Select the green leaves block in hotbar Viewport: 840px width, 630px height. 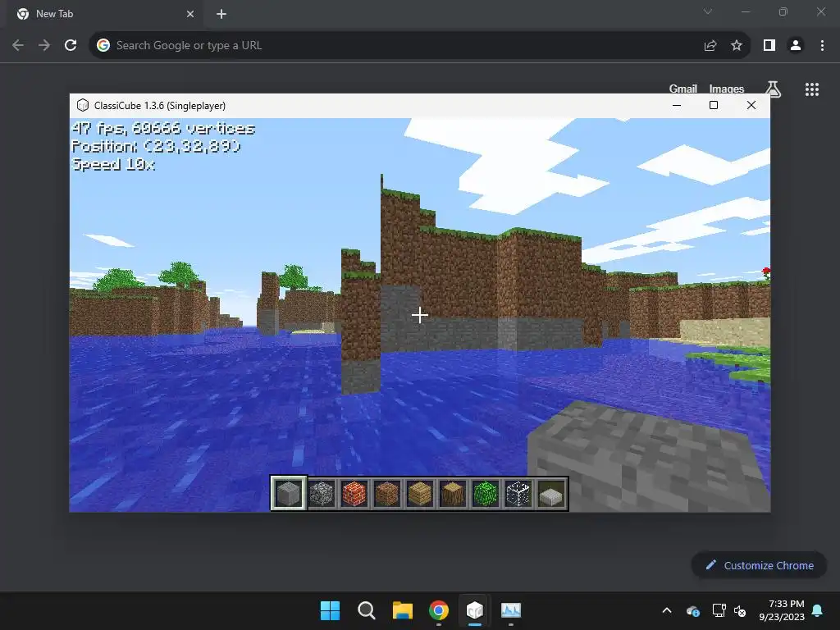point(486,493)
